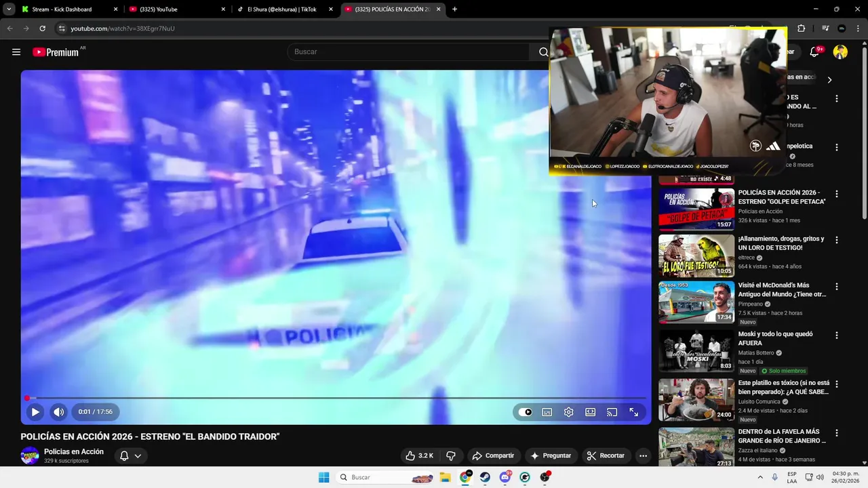
Task: Go forward in browser history
Action: pos(26,28)
